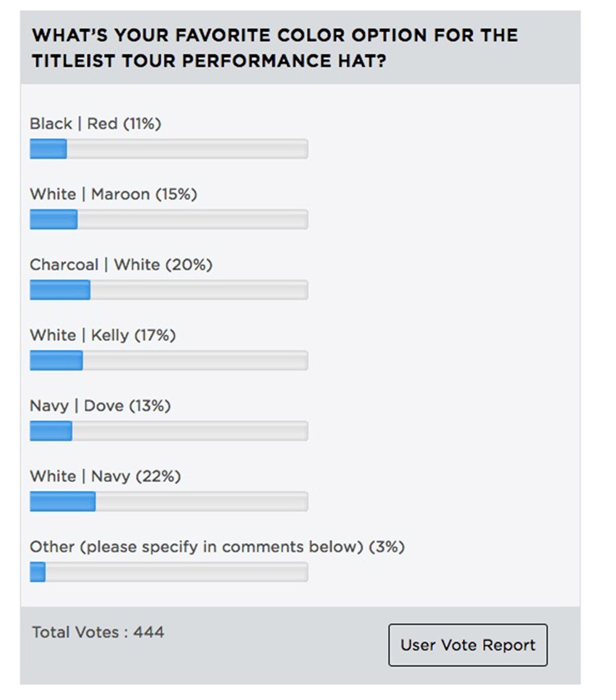Click the Black | Red (11%) label
Image resolution: width=616 pixels, height=700 pixels.
(95, 124)
